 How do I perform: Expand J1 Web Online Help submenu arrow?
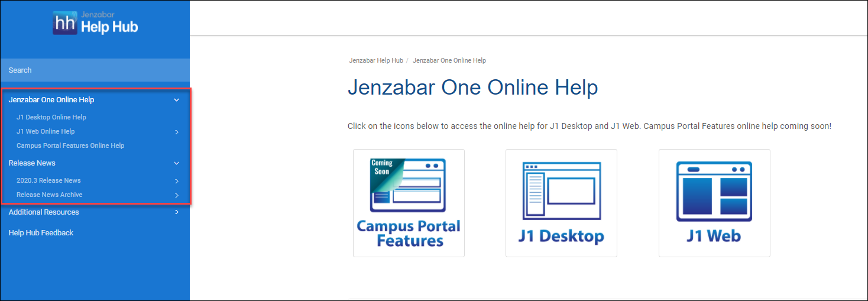click(176, 132)
